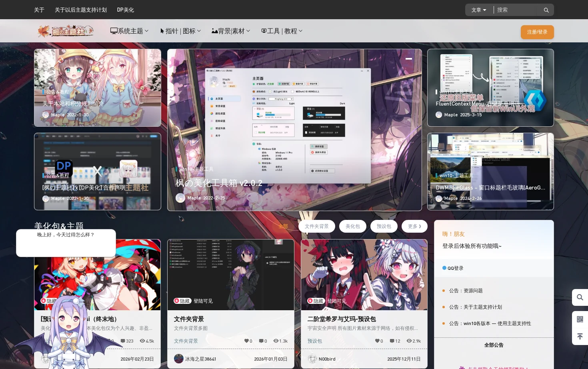
Task: Switch to the 美化包 filter tab
Action: tap(353, 226)
